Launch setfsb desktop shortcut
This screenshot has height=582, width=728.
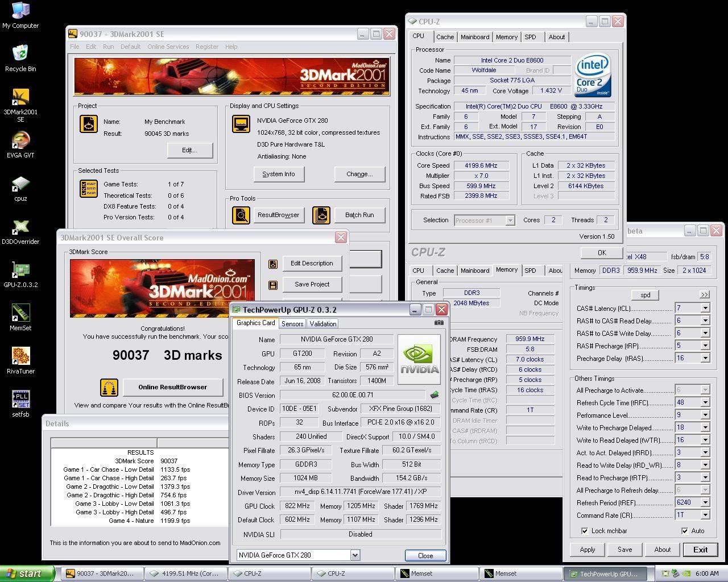[x=20, y=404]
